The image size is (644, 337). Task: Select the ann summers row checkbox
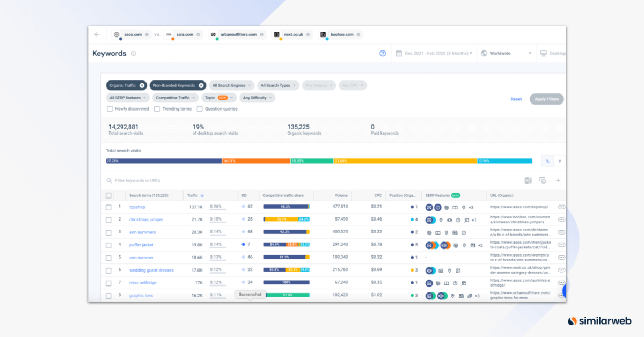[x=108, y=232]
